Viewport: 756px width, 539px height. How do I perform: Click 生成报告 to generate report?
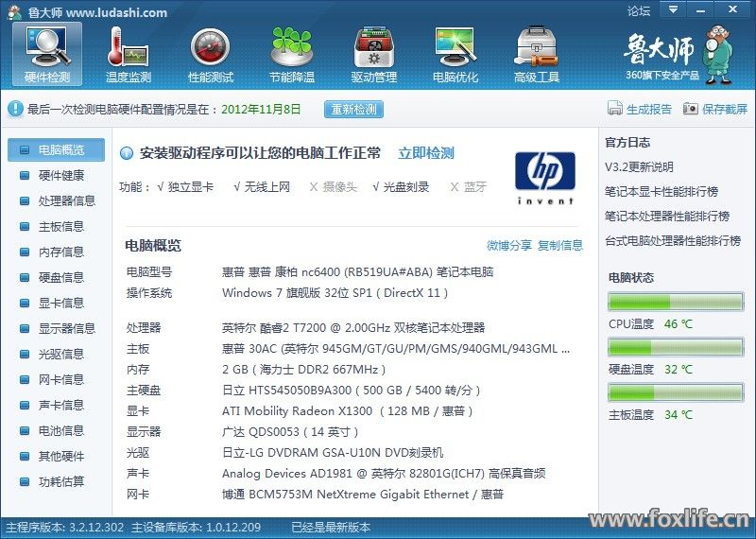[641, 109]
